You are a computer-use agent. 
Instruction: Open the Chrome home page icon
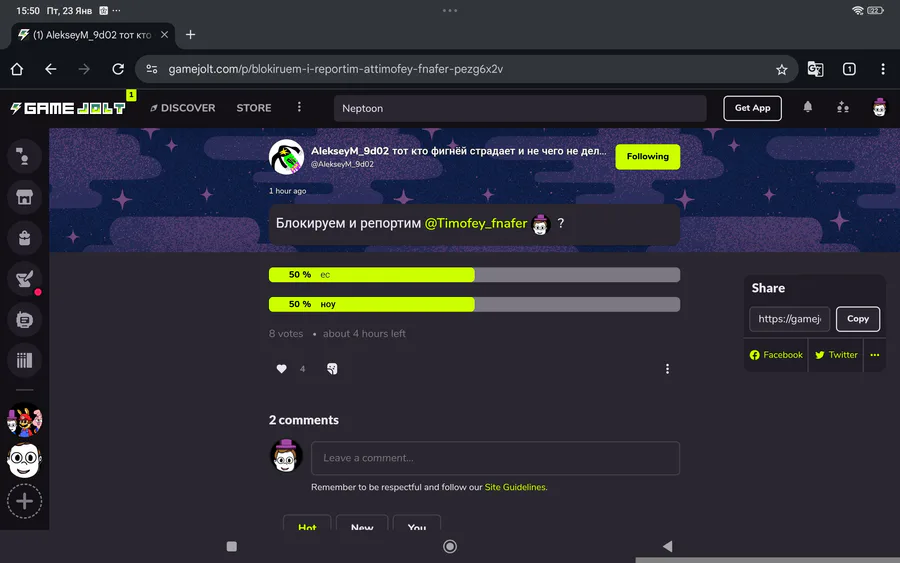pos(17,69)
